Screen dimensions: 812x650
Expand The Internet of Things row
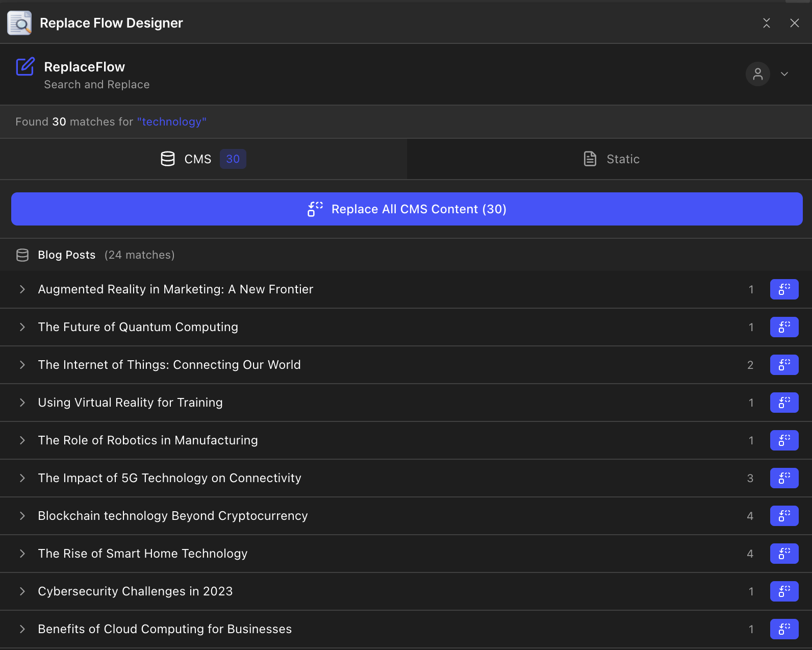click(x=22, y=365)
